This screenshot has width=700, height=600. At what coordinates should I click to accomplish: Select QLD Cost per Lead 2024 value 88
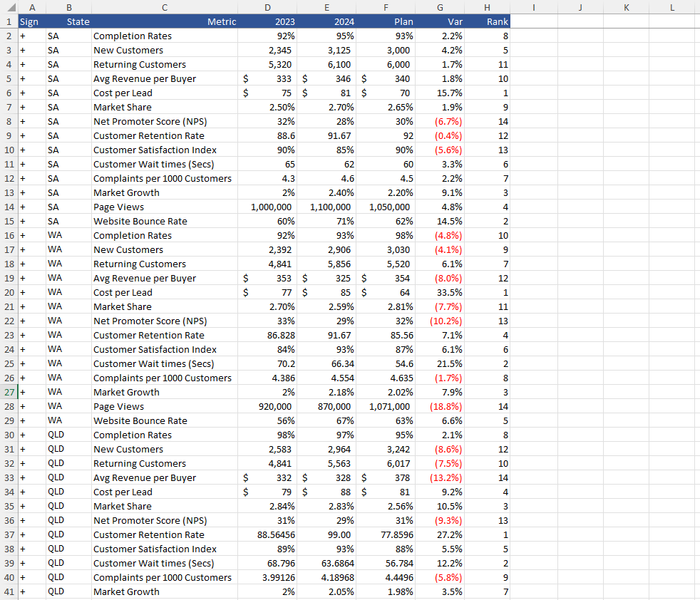coord(326,492)
